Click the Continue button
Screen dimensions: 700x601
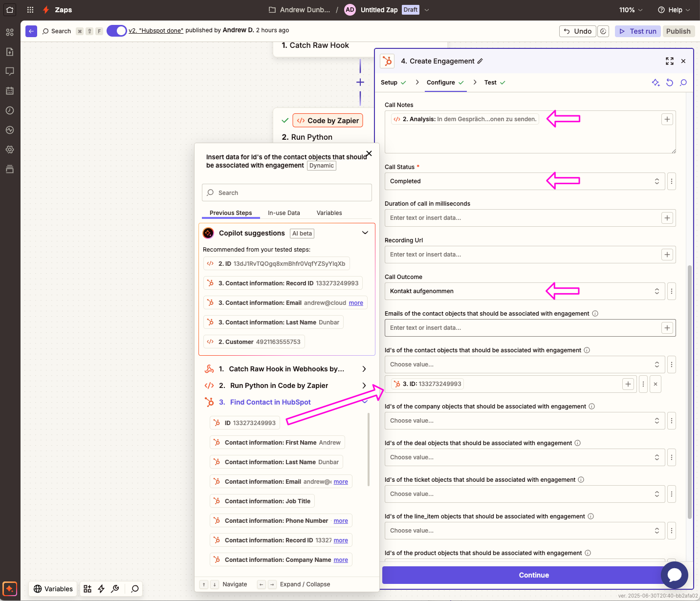click(534, 575)
